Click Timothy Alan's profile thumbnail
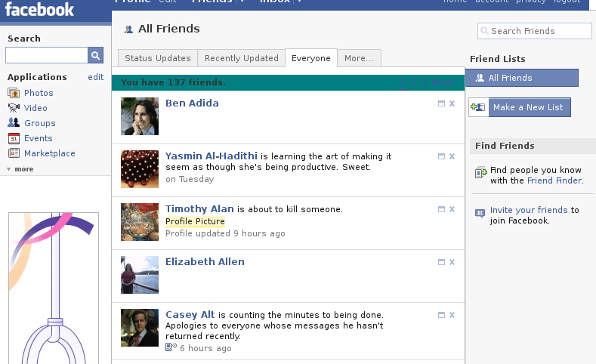596x364 pixels. click(x=140, y=222)
